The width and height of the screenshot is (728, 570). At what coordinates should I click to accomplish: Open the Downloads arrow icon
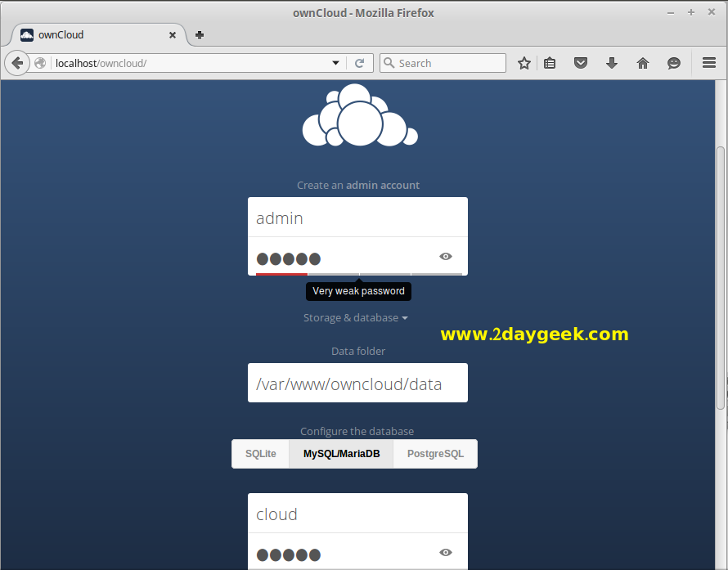click(x=612, y=63)
